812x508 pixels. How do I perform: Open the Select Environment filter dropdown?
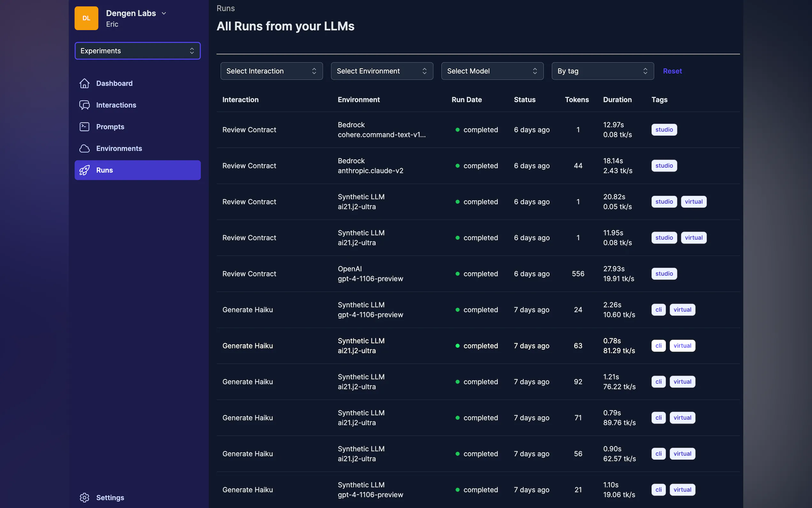382,71
